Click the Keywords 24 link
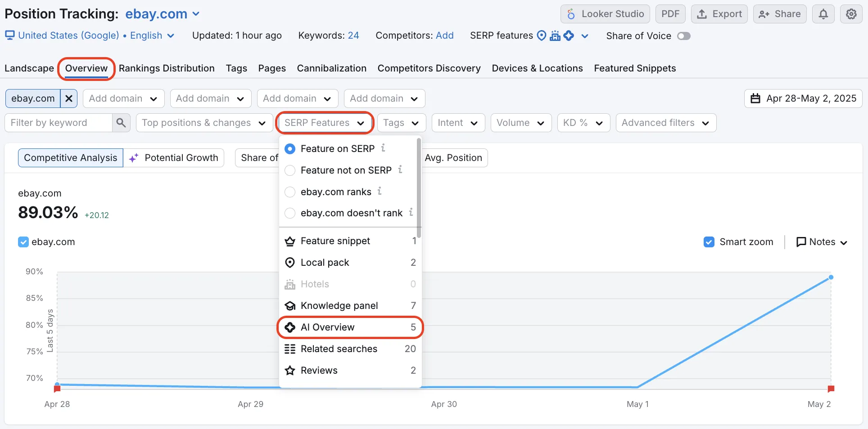Screen dimensions: 868x429 tap(353, 36)
